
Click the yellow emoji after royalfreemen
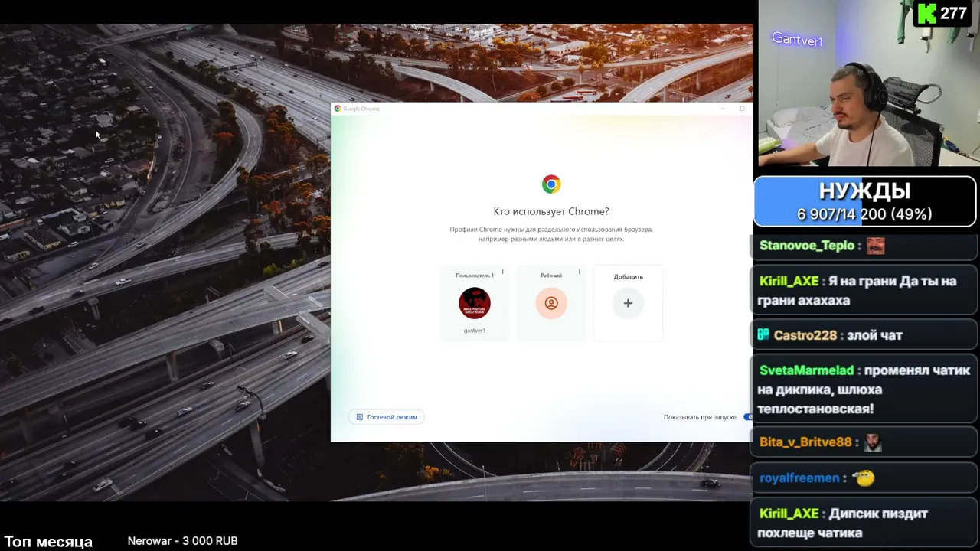(864, 478)
